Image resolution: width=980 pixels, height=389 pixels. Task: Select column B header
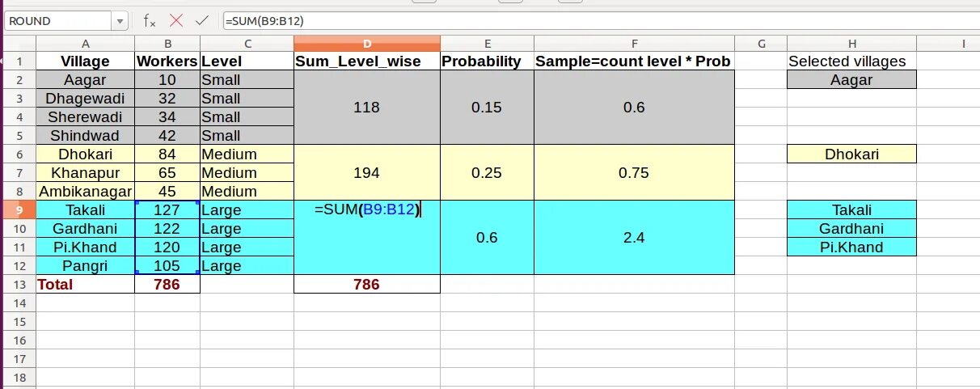(x=167, y=44)
